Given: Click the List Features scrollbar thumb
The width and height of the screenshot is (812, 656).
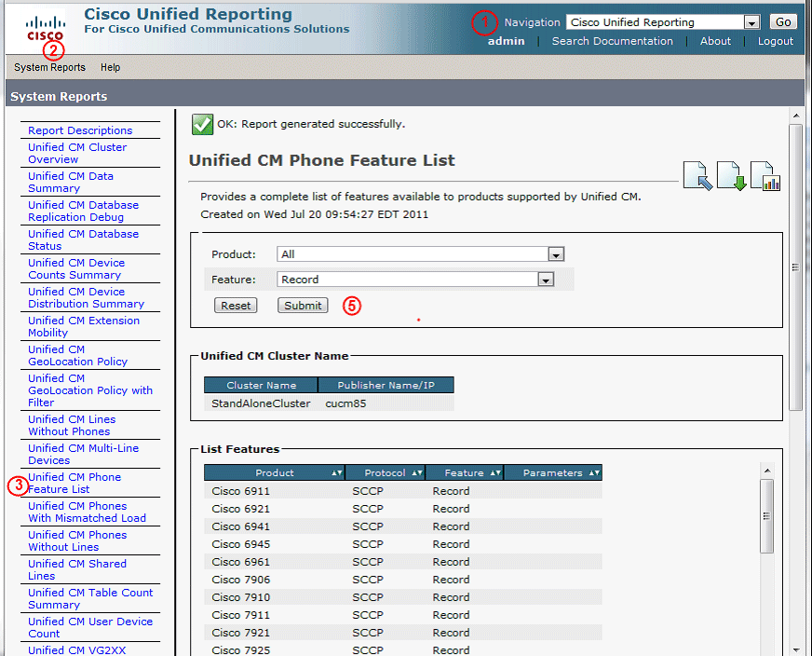Looking at the screenshot, I should pyautogui.click(x=767, y=516).
